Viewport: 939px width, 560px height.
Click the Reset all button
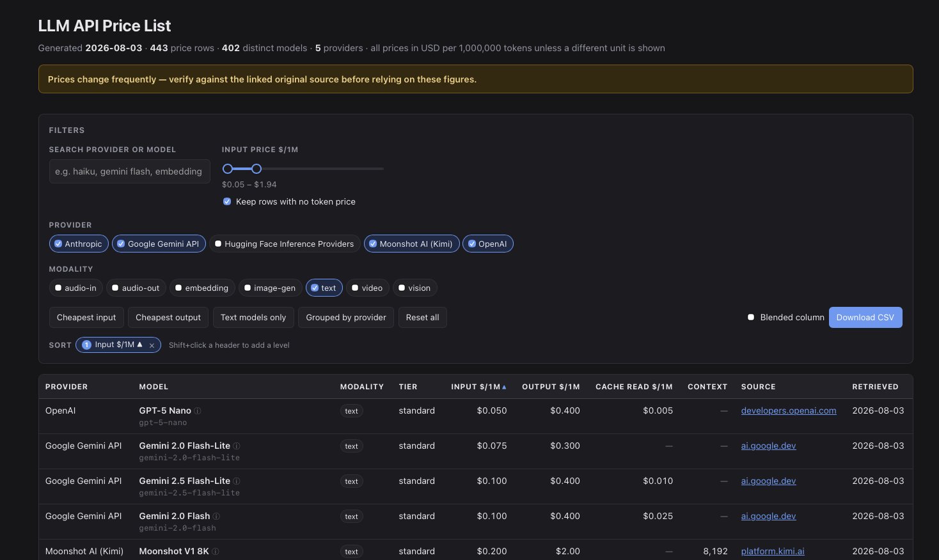422,317
